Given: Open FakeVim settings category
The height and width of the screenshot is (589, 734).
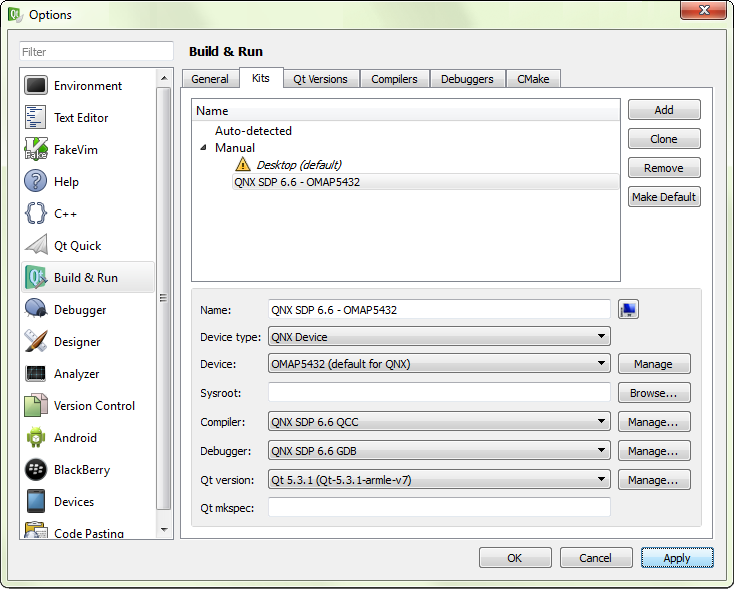Looking at the screenshot, I should pyautogui.click(x=76, y=150).
